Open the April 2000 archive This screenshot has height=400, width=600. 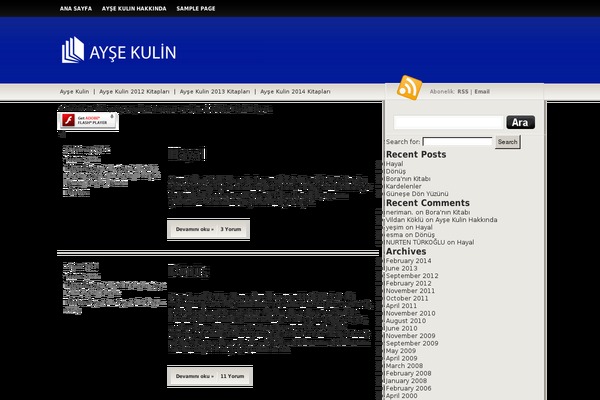coord(401,396)
